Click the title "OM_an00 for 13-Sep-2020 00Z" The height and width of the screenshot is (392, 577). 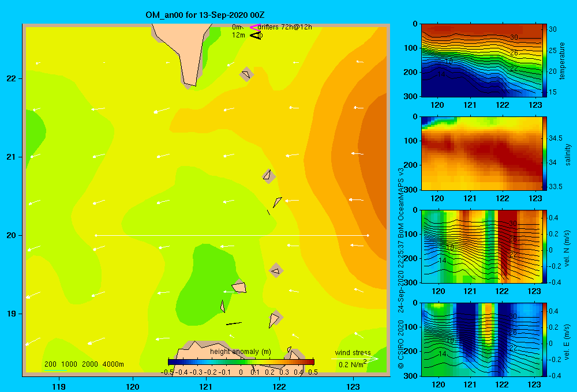pyautogui.click(x=205, y=15)
